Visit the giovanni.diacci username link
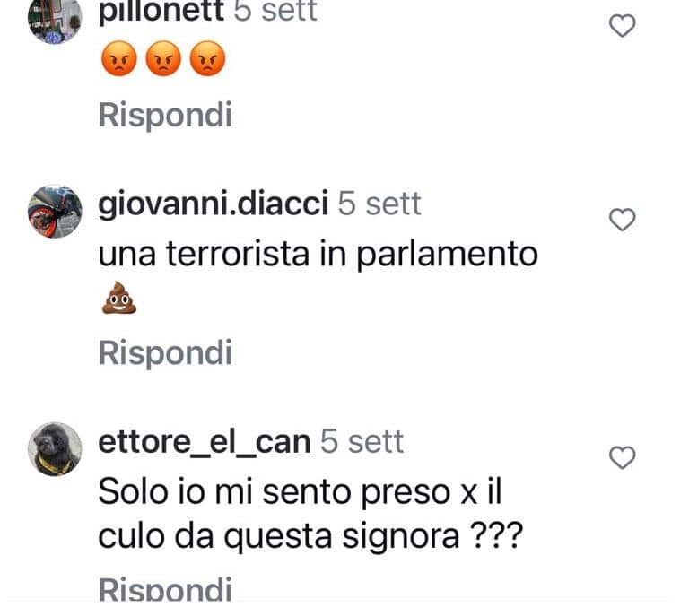The image size is (689, 616). pos(214,204)
